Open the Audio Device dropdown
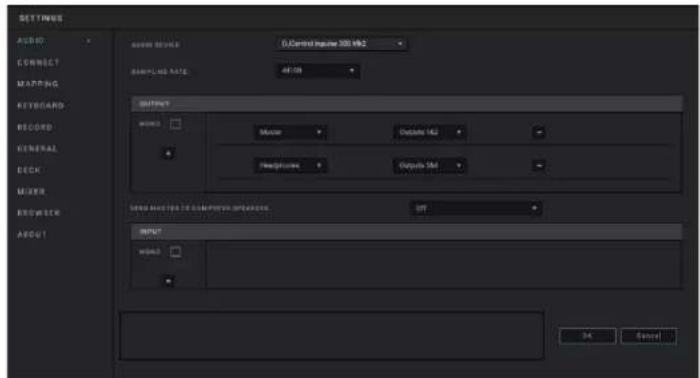This screenshot has width=700, height=378. tap(342, 44)
